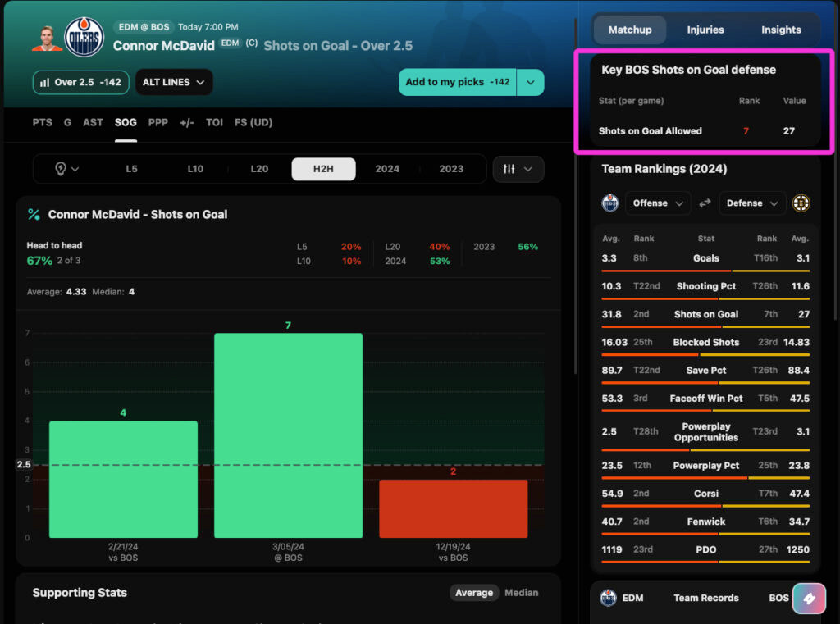The height and width of the screenshot is (624, 840).
Task: Switch to the G stat tab
Action: (x=67, y=123)
